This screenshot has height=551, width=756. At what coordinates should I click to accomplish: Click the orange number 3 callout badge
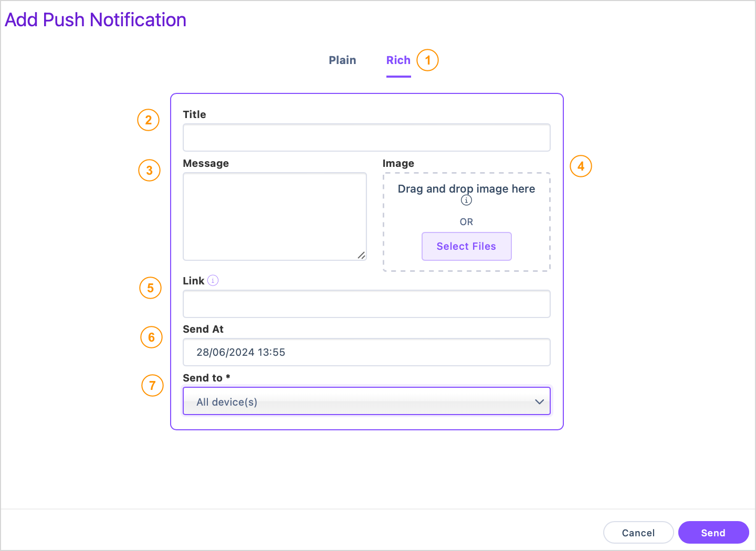tap(150, 170)
